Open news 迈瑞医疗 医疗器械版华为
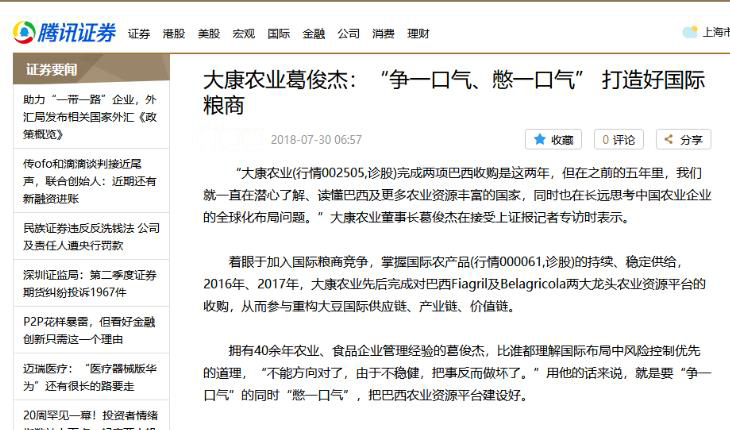Screen dimensions: 730x430 click(x=90, y=377)
